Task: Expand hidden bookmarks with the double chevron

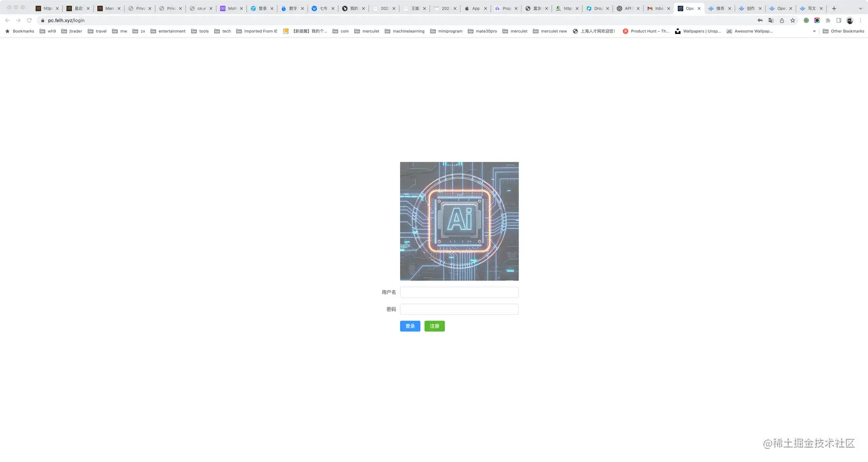Action: point(814,31)
